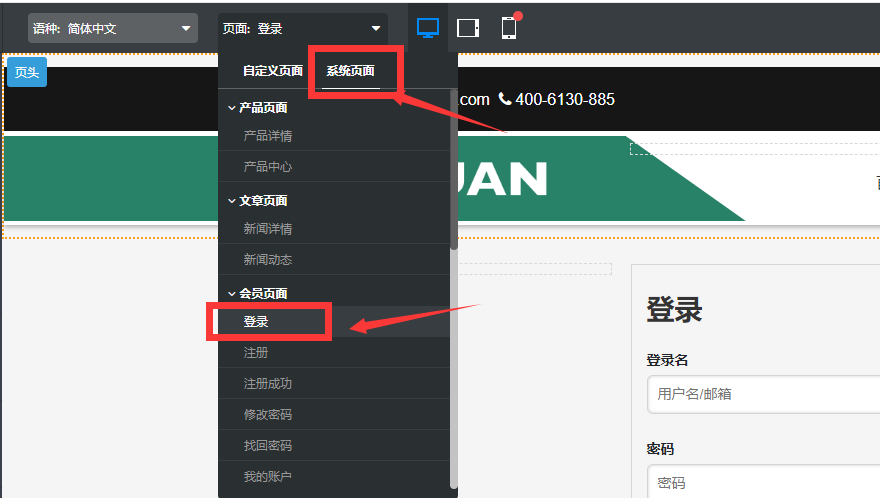Switch to mobile phone preview icon
The image size is (880, 498).
pyautogui.click(x=509, y=28)
